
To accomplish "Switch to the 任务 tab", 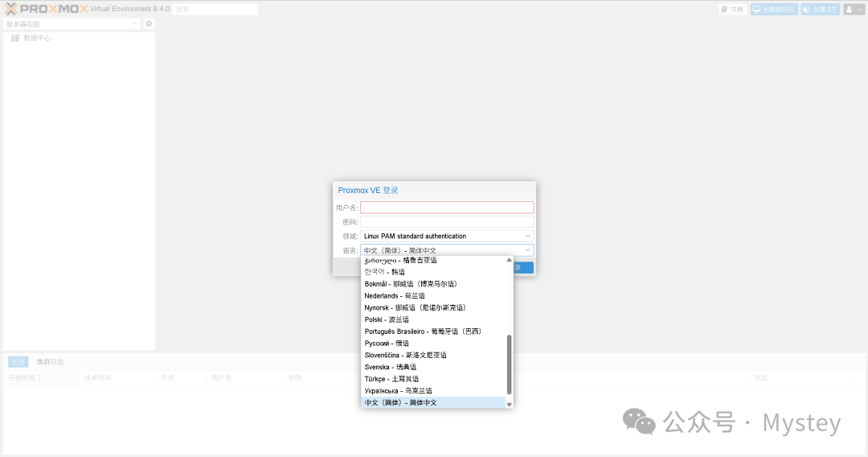I will 18,362.
